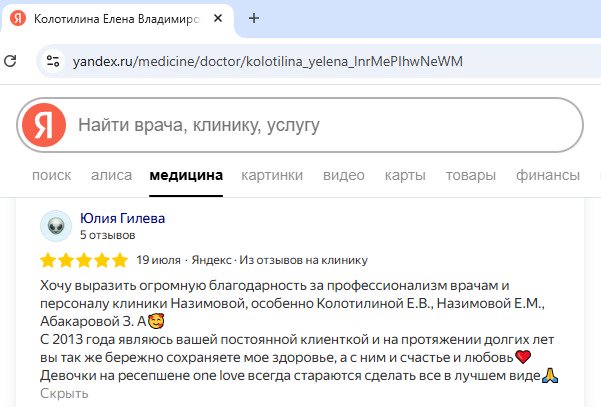Open the алиса section
Viewport: 601px width, 407px height.
111,175
